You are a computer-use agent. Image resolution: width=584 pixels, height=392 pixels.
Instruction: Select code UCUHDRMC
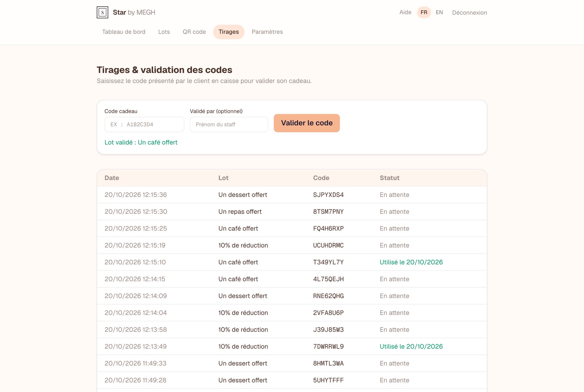(328, 245)
